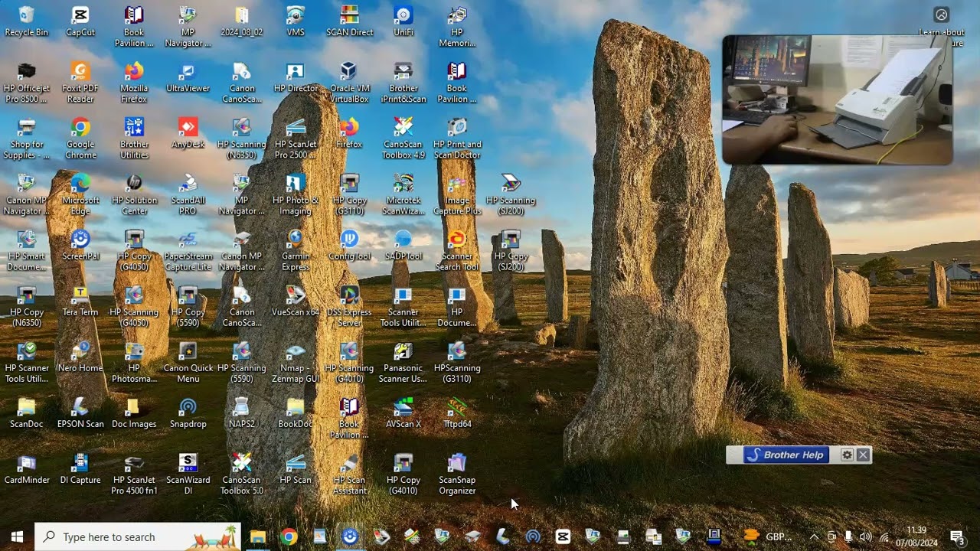Open Brother iPrint&Scan desktop icon
Viewport: 980px width, 551px height.
pos(403,83)
